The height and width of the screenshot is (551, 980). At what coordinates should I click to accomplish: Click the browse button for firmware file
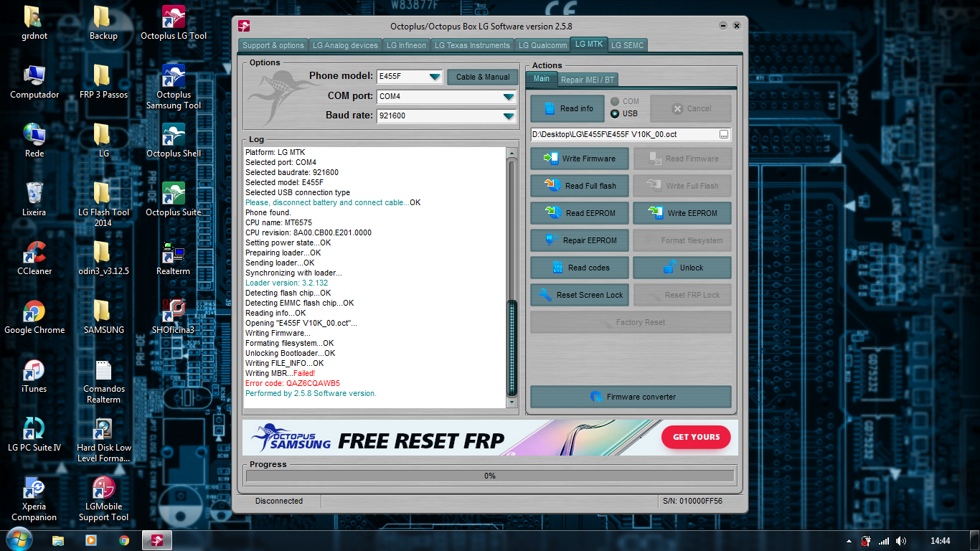tap(724, 134)
